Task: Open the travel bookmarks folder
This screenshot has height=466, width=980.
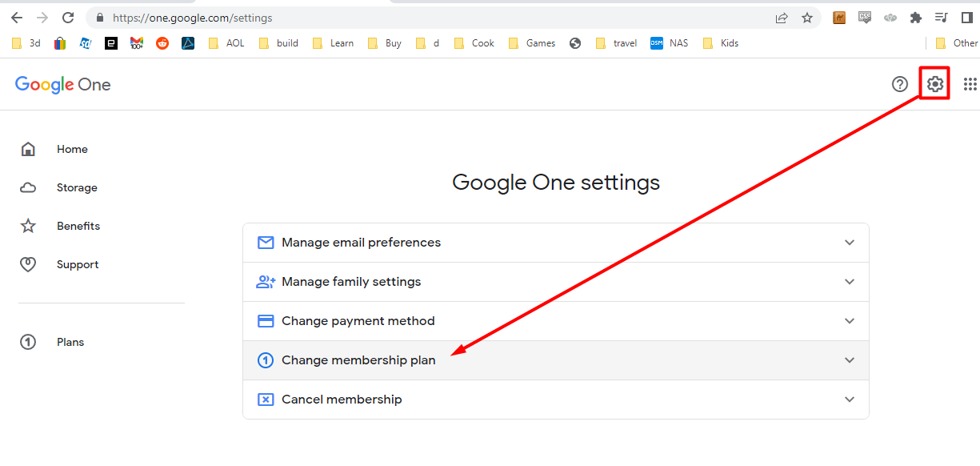Action: coord(616,43)
